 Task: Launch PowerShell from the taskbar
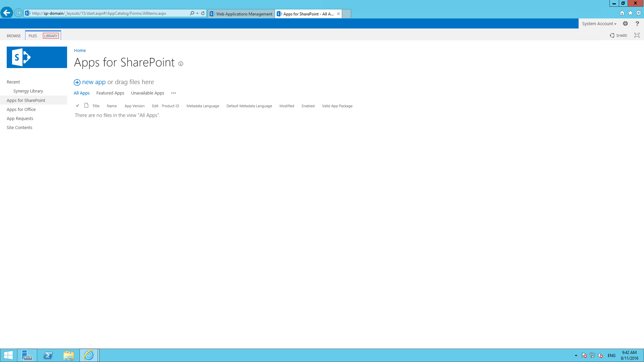tap(48, 355)
